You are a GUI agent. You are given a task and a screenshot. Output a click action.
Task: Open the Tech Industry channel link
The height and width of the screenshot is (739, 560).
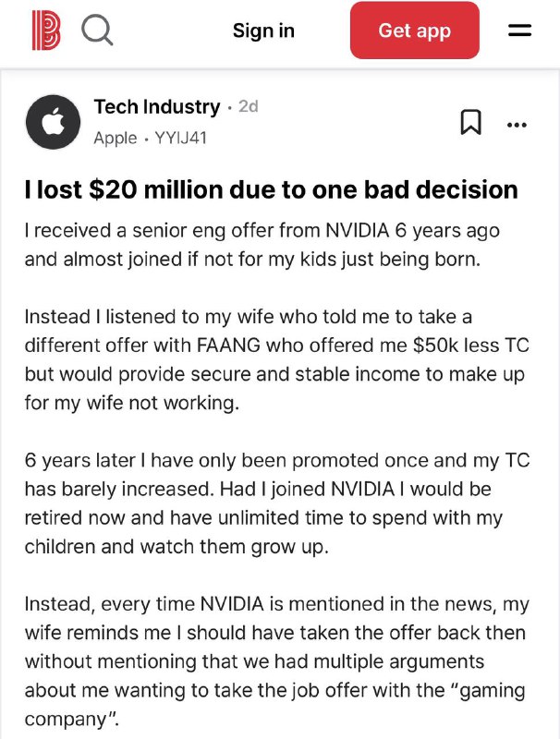[157, 106]
